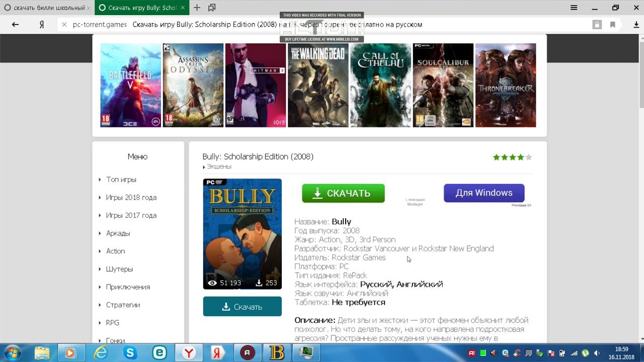The image size is (644, 362).
Task: Open File Explorer from the taskbar
Action: click(x=42, y=353)
